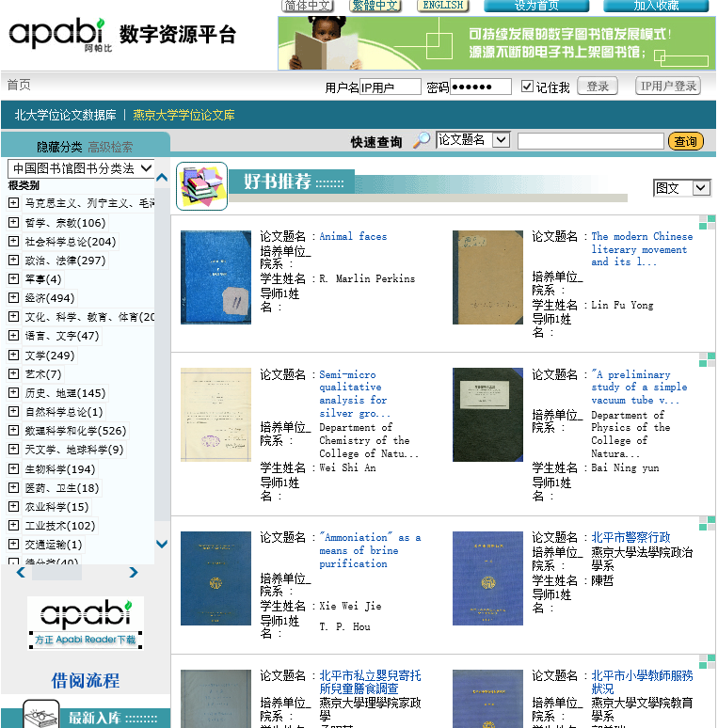Open the Ammoniation thesis cover thumbnail
This screenshot has height=728, width=718.
pos(215,578)
